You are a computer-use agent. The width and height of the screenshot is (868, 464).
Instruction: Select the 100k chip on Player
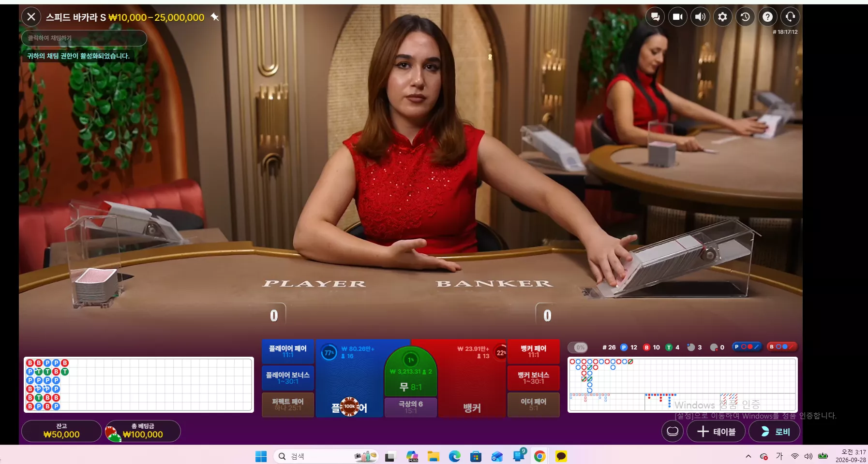point(350,406)
